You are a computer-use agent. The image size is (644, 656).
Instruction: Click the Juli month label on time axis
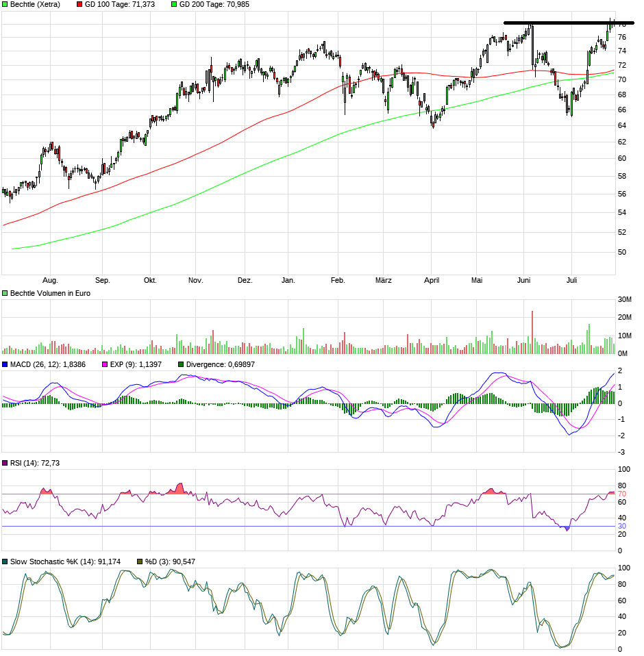pyautogui.click(x=571, y=280)
